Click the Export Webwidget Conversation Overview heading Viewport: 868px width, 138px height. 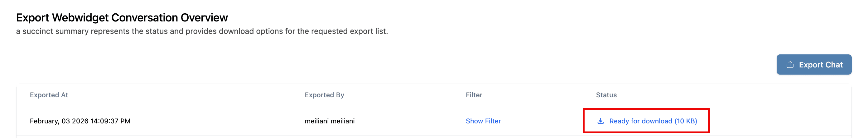(x=122, y=17)
